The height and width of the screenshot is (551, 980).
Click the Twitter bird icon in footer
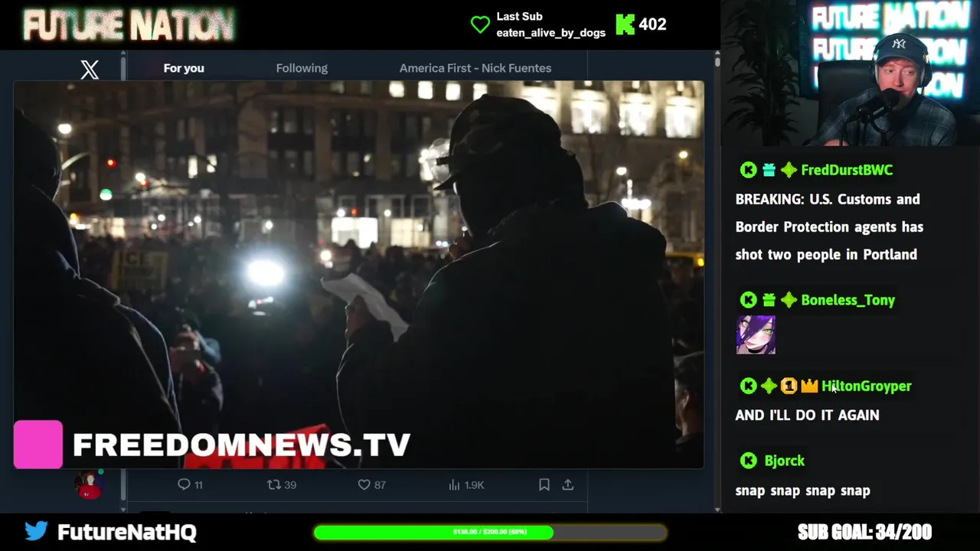coord(36,531)
